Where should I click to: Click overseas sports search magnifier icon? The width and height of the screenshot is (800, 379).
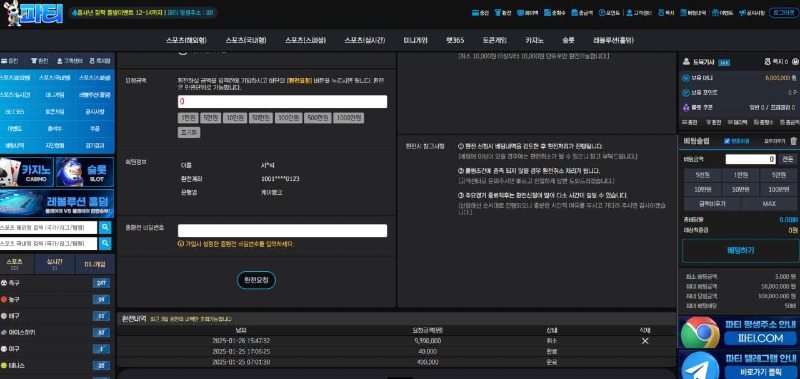[x=105, y=228]
